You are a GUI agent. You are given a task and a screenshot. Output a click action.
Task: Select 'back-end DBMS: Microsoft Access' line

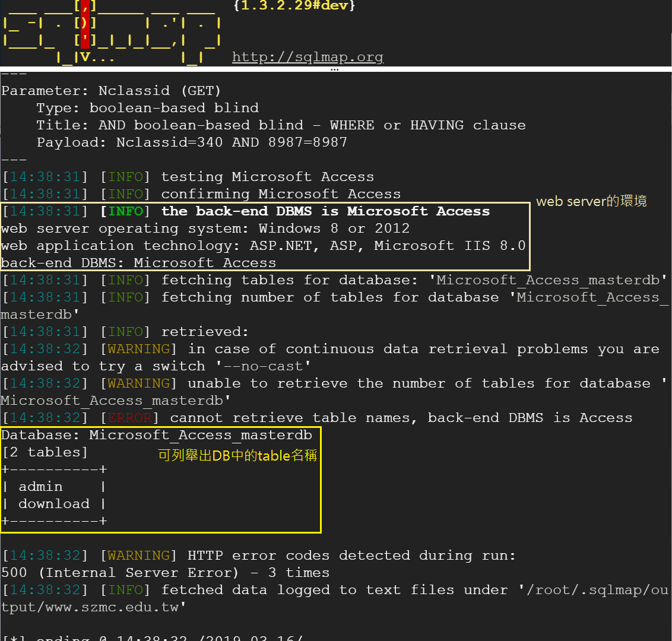pos(138,263)
